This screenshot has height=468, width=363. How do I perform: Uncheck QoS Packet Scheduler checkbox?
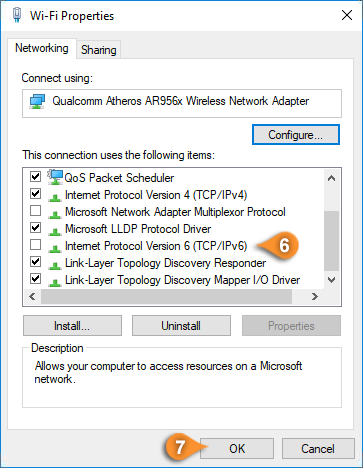click(x=35, y=176)
